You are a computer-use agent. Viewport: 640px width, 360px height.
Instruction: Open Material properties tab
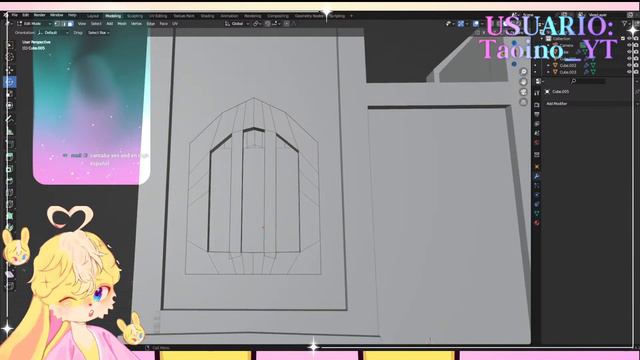537,222
